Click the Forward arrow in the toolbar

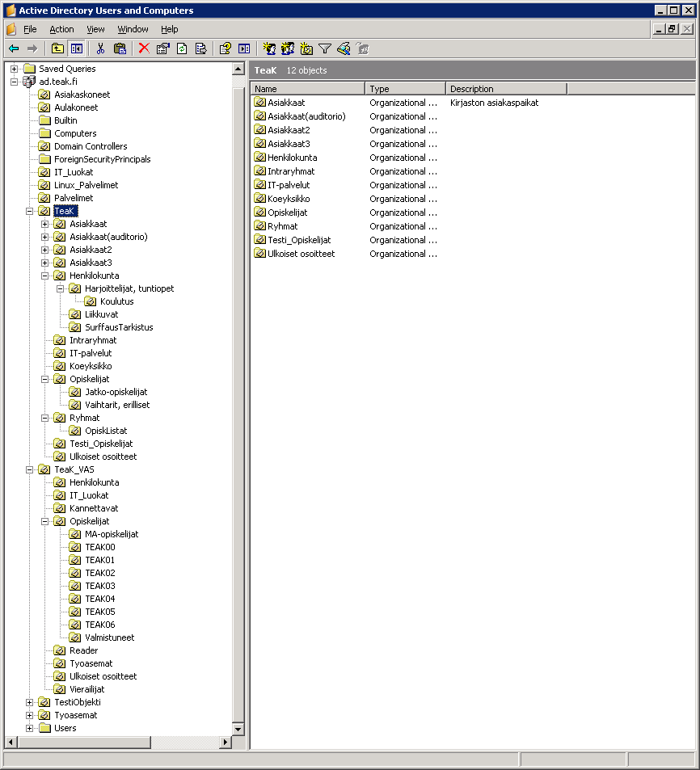pyautogui.click(x=32, y=48)
